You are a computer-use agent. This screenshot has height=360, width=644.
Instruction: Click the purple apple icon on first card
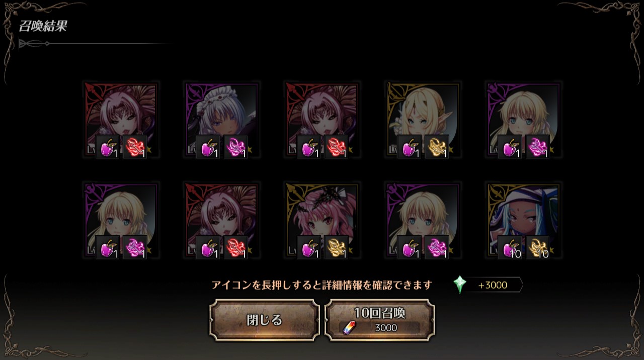click(x=108, y=147)
